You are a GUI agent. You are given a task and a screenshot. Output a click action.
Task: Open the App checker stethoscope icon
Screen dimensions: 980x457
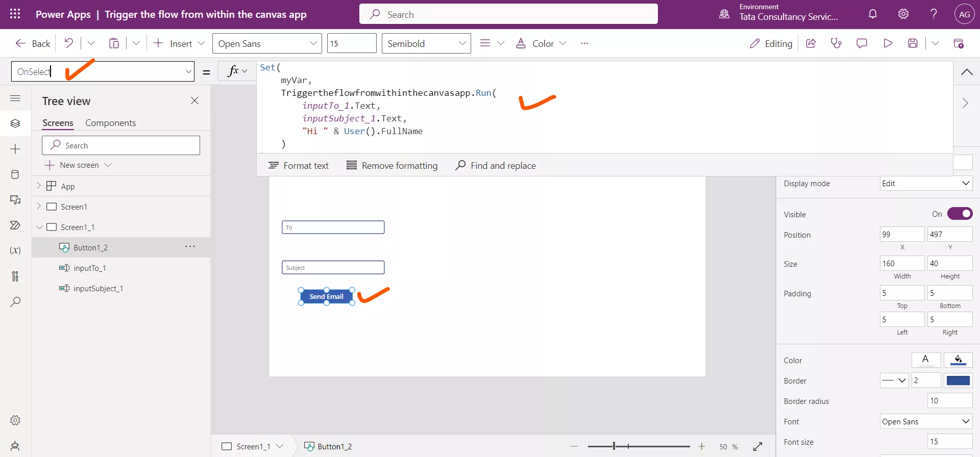pos(836,43)
